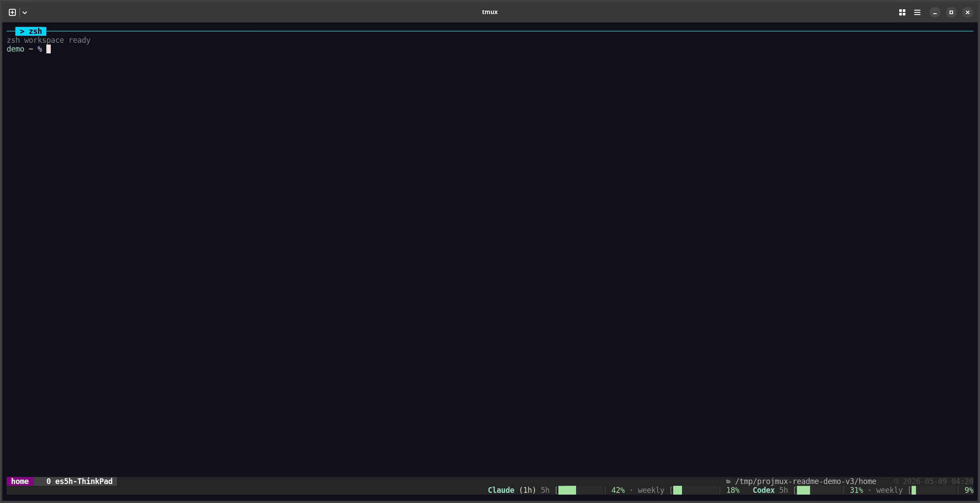The height and width of the screenshot is (503, 980).
Task: Click the Claude 42% value
Action: coord(618,490)
